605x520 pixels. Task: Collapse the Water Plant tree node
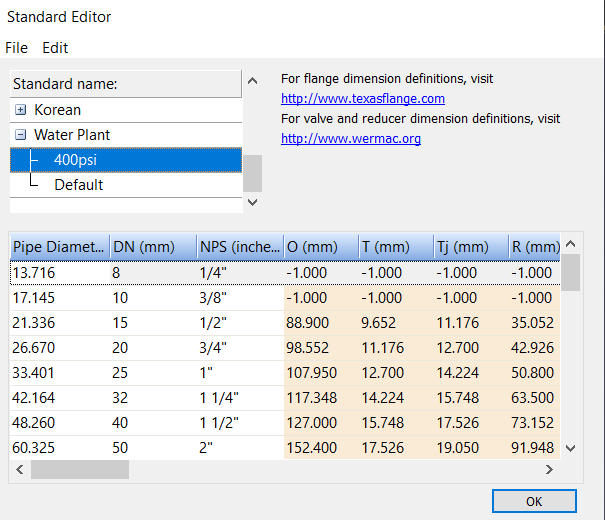click(x=20, y=135)
